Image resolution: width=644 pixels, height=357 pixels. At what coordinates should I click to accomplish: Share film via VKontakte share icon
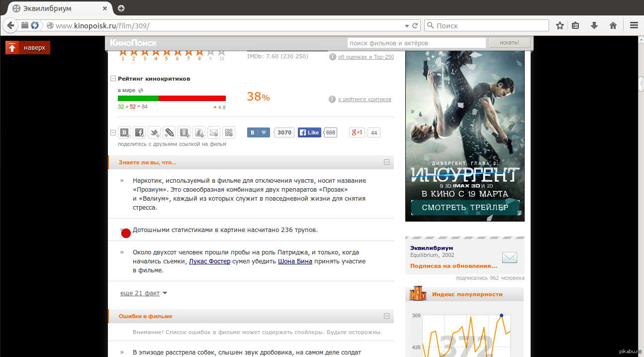point(124,132)
